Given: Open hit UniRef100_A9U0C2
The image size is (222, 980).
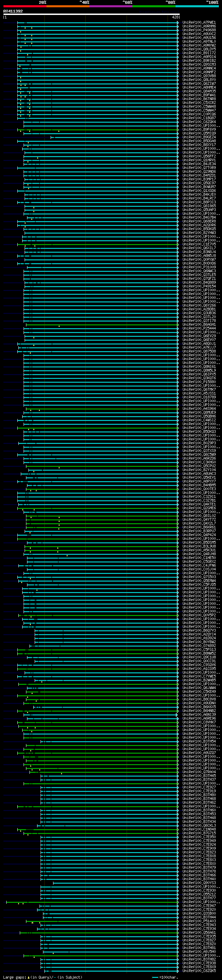Looking at the screenshot, I should coord(199,34).
